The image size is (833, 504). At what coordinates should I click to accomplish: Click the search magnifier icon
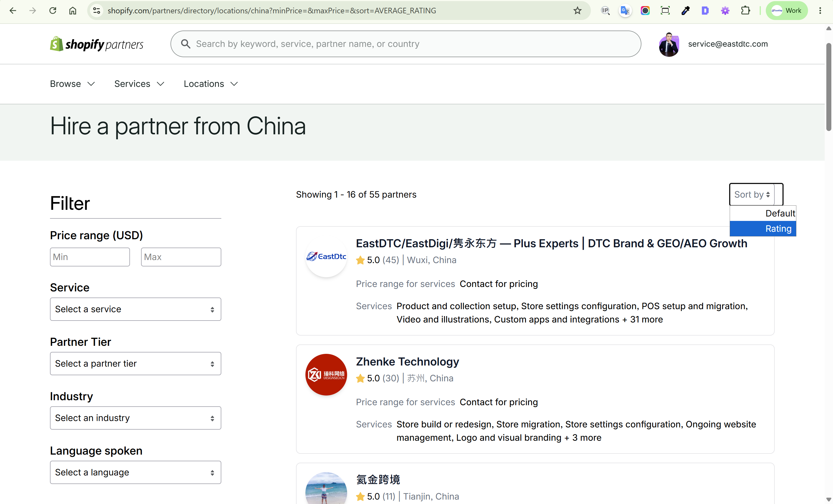(185, 44)
